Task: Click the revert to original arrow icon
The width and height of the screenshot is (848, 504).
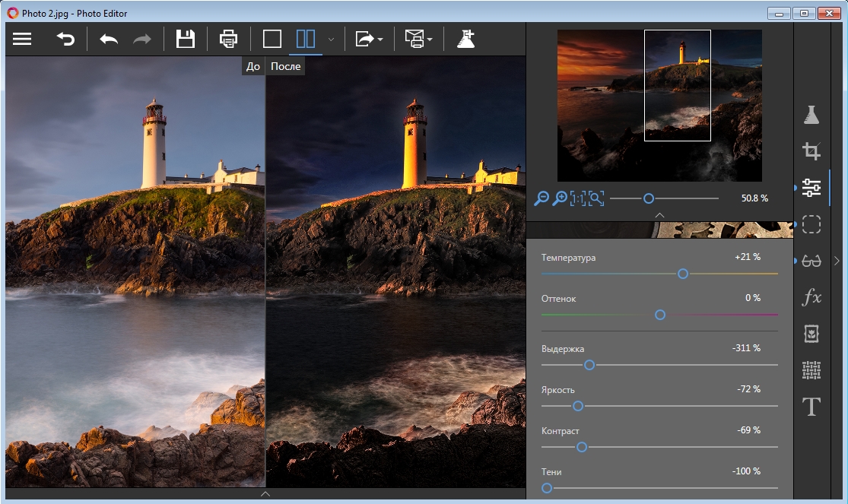Action: tap(65, 39)
